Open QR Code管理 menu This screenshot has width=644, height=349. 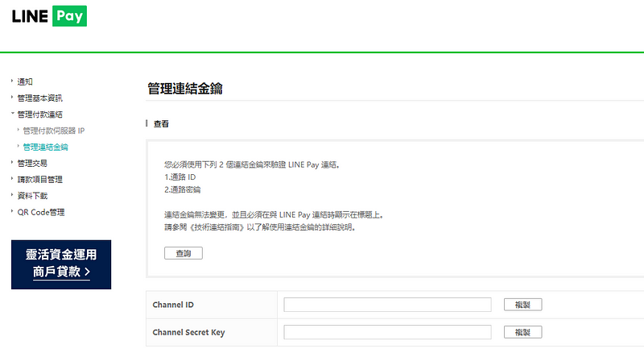40,212
